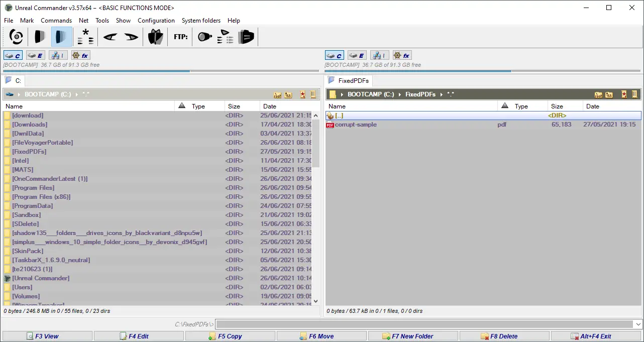644x342 pixels.
Task: Click the [..] parent directory row
Action: click(x=483, y=116)
